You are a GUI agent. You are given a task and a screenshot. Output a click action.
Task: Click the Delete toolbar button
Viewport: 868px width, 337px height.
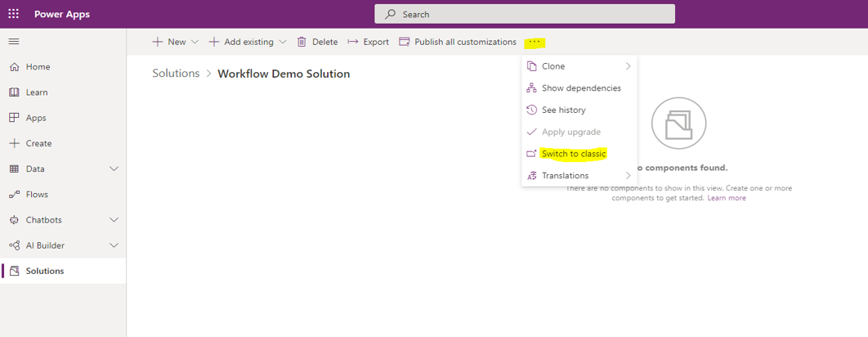[317, 42]
